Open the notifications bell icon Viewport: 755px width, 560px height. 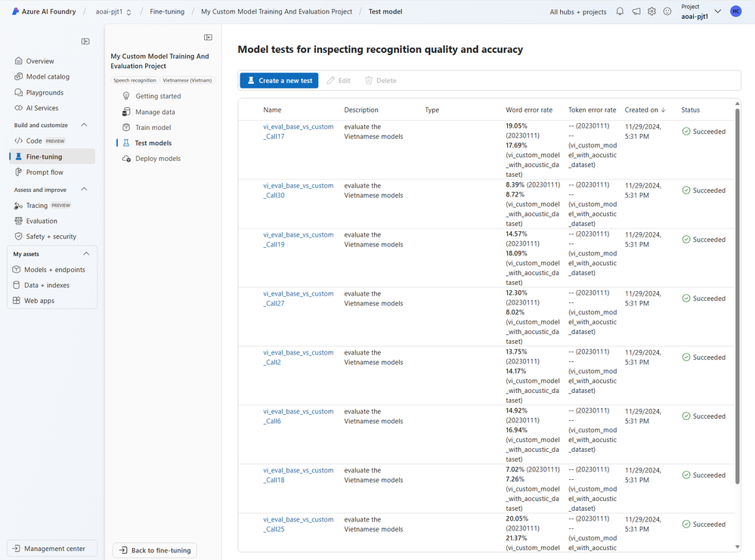[620, 11]
